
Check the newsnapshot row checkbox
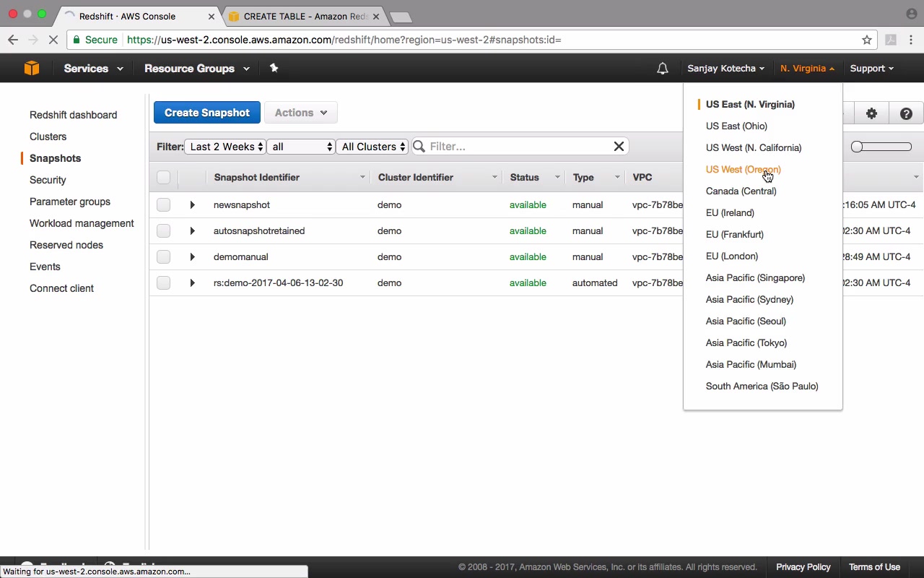(x=163, y=204)
